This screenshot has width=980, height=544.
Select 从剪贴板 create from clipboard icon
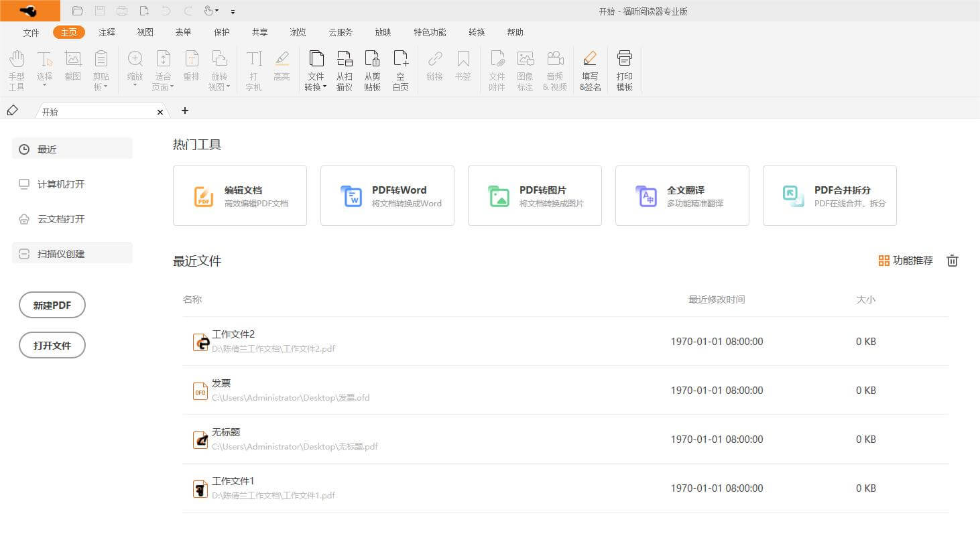coord(372,60)
